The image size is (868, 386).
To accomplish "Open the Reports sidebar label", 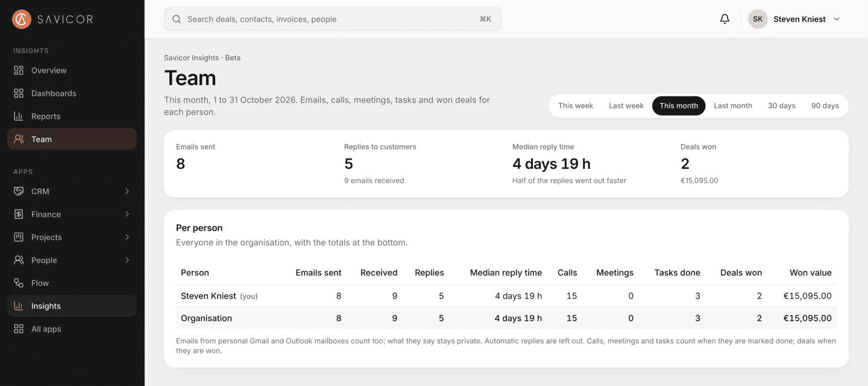I will pos(46,116).
